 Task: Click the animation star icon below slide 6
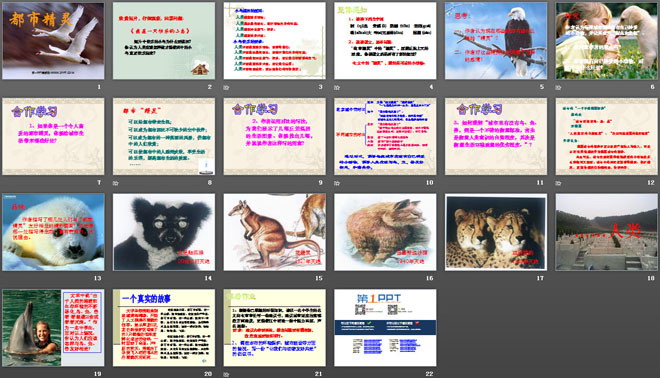559,88
